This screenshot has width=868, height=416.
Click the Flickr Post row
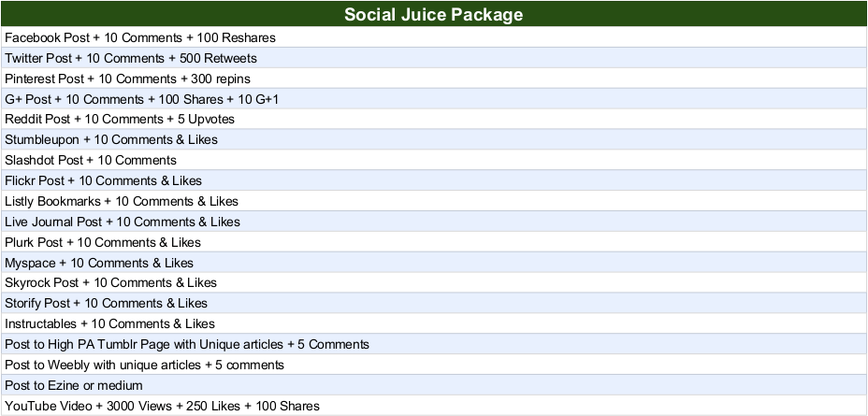[103, 181]
